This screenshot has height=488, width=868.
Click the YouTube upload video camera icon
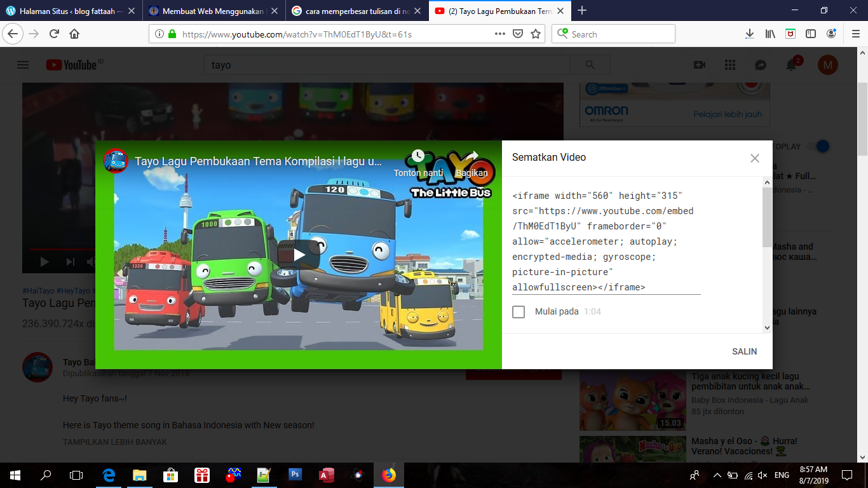pyautogui.click(x=700, y=65)
